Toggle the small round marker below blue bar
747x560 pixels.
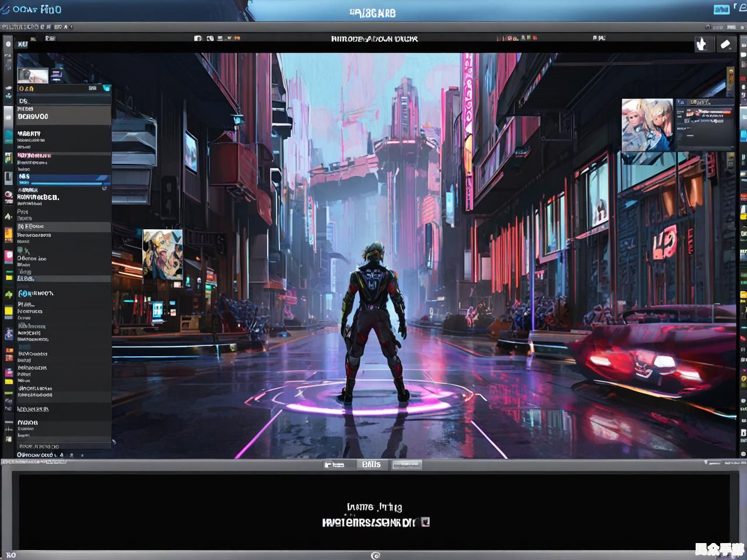tap(104, 188)
